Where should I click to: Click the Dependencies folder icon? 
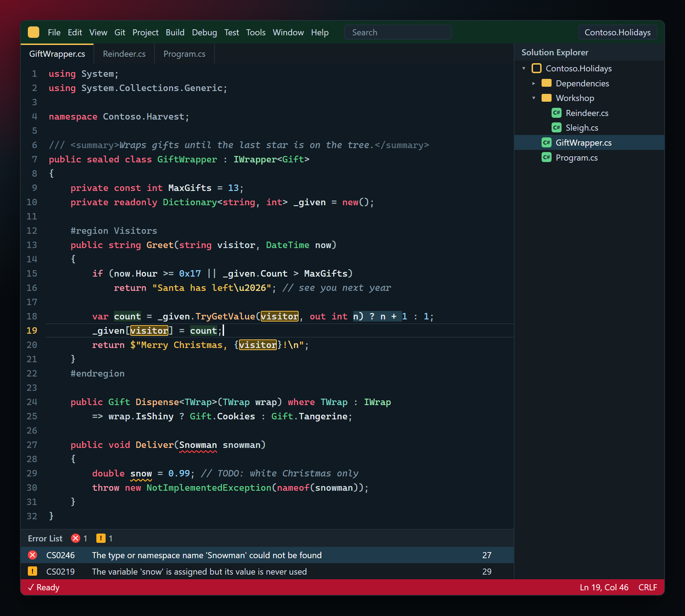pyautogui.click(x=546, y=83)
